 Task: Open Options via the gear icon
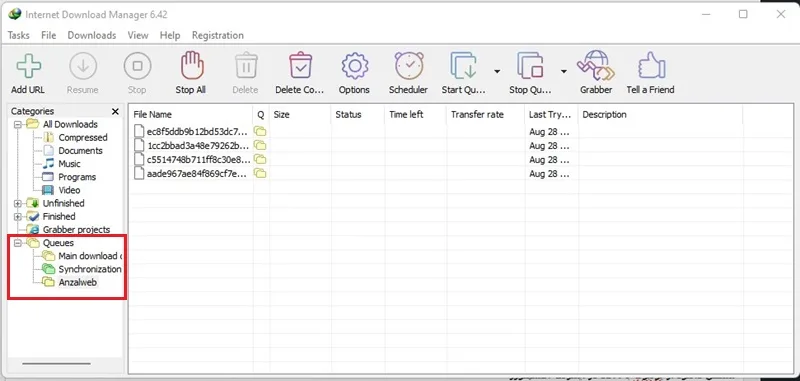pyautogui.click(x=355, y=66)
